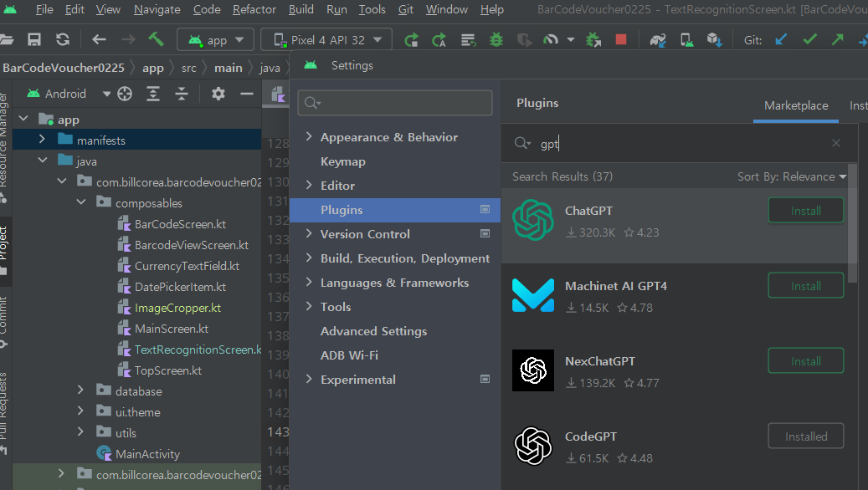The image size is (868, 490).
Task: Clear the plugin search with X icon
Action: 836,143
